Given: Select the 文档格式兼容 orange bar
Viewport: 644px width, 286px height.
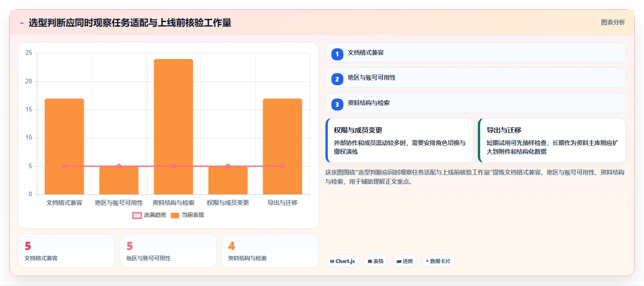Looking at the screenshot, I should tap(64, 146).
